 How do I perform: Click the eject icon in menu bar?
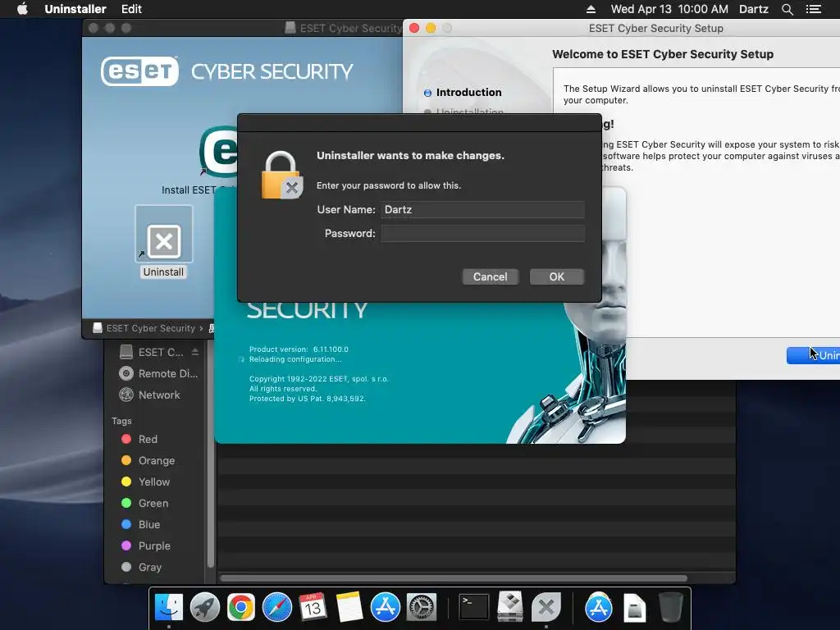tap(591, 9)
